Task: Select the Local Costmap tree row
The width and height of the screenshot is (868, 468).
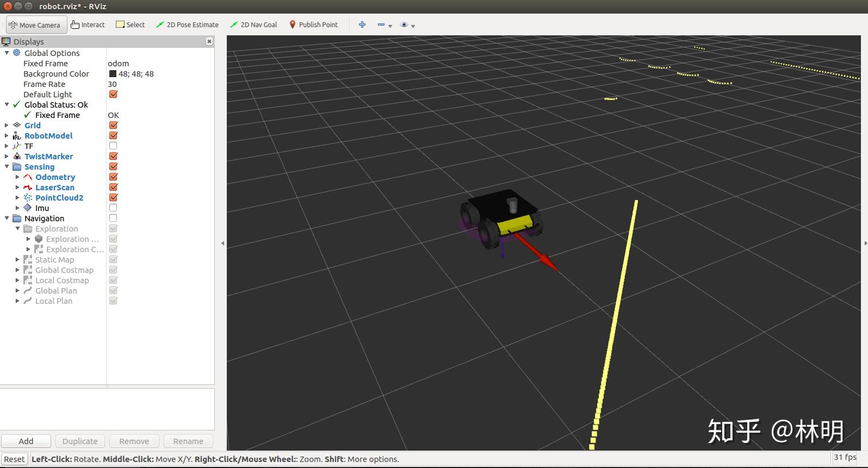Action: pyautogui.click(x=62, y=280)
